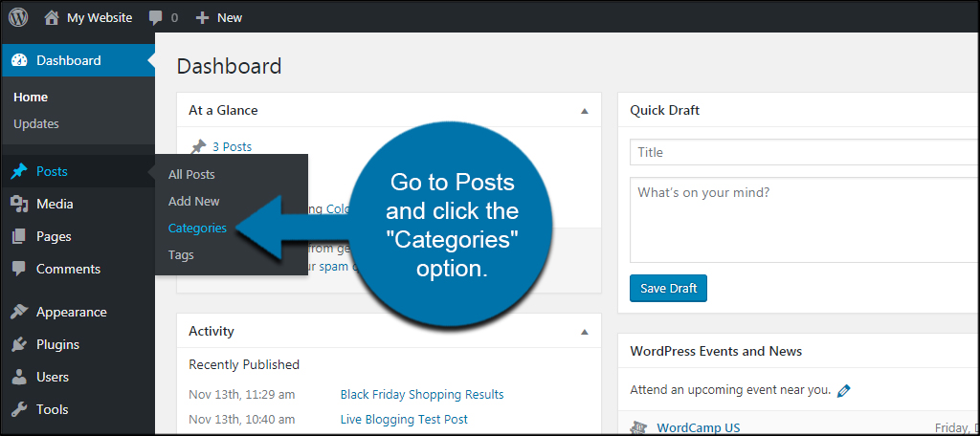
Task: Click the WordPress logo icon
Action: 18,17
